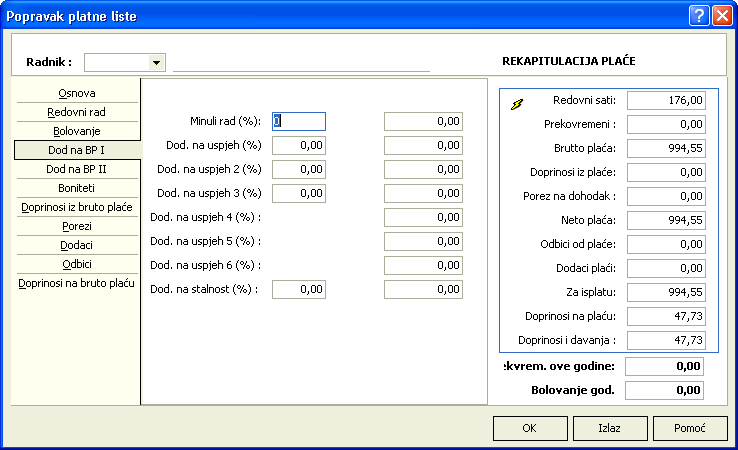Switch to the Porezi tab
The height and width of the screenshot is (450, 738).
[x=77, y=226]
